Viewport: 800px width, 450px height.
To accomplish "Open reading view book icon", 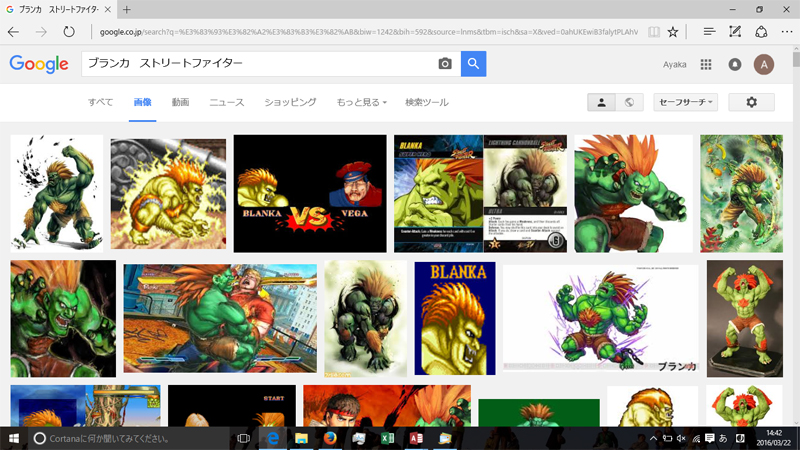I will point(654,32).
